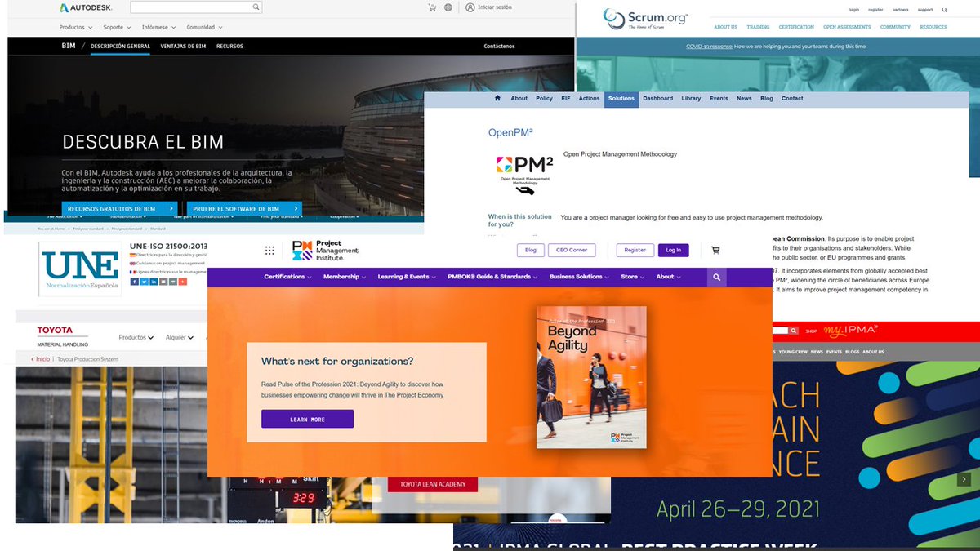
Task: Expand the PMI About dropdown
Action: click(669, 278)
